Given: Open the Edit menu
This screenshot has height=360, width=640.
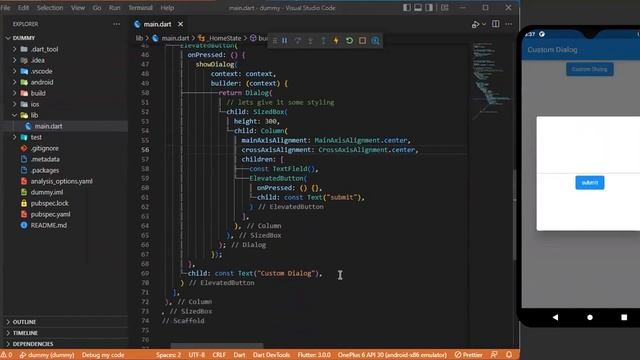Looking at the screenshot, I should pos(23,8).
